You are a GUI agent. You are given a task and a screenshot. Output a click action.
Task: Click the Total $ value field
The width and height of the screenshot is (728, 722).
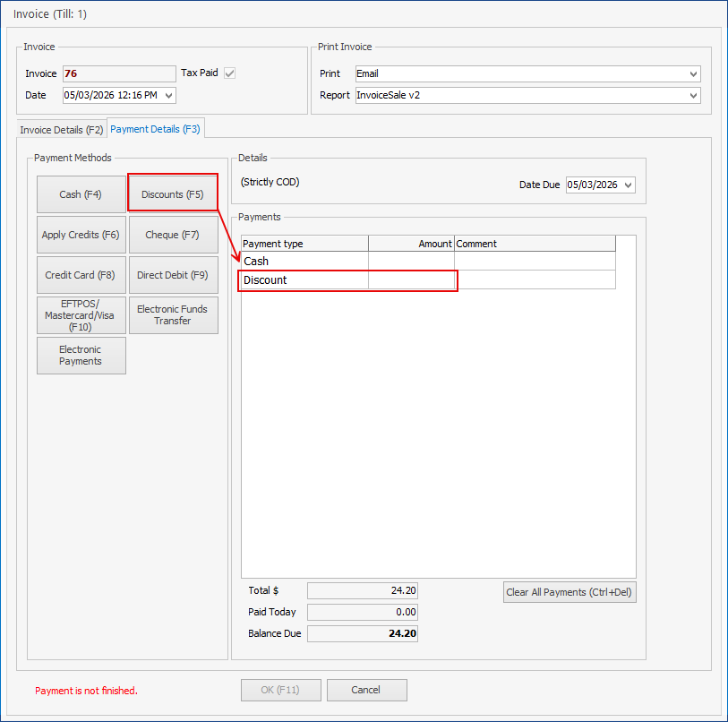[362, 591]
